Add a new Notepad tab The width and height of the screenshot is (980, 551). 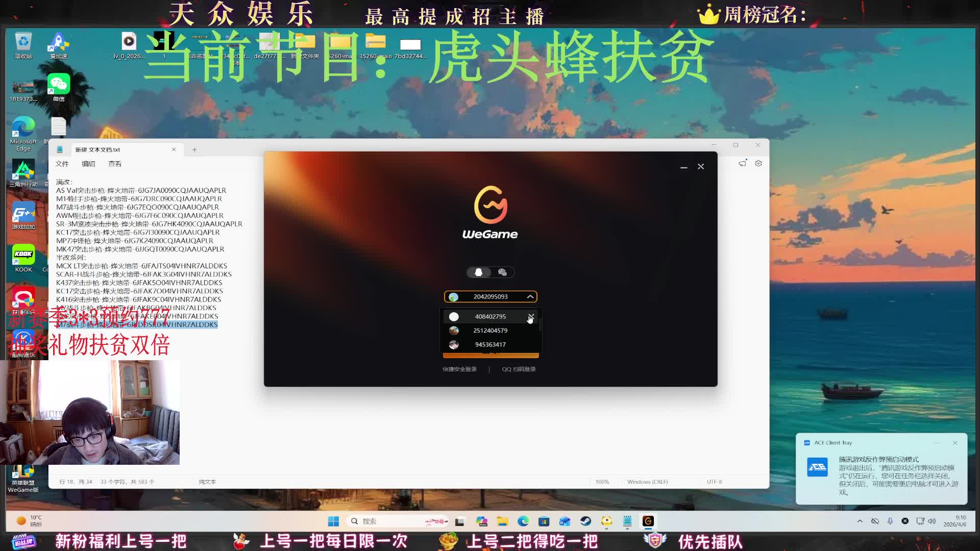point(194,150)
